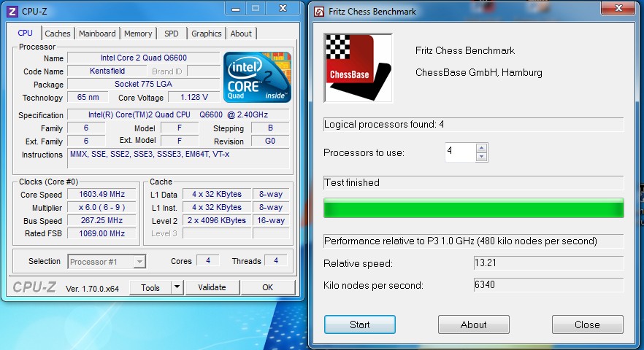Click OK in CPU-Z
Viewport: 644px width, 350px height.
[x=268, y=287]
